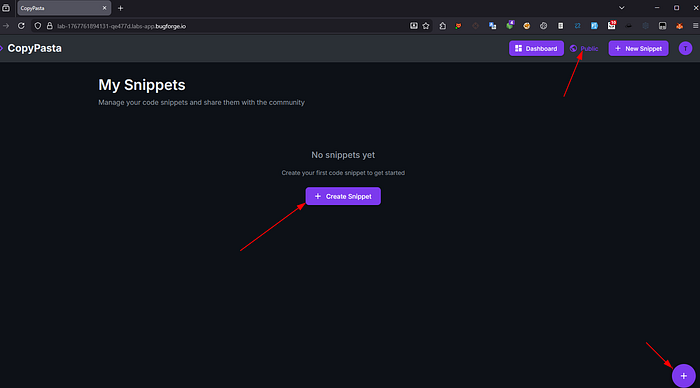Open the user avatar menu labeled T

click(685, 48)
